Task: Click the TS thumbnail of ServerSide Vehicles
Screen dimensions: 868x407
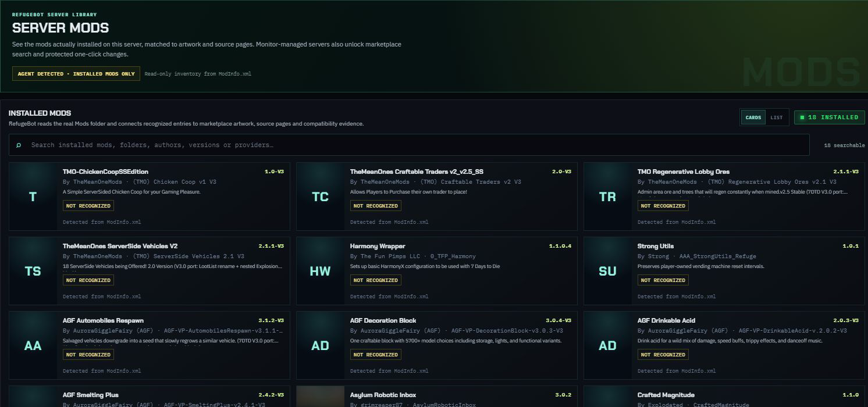Action: (33, 271)
